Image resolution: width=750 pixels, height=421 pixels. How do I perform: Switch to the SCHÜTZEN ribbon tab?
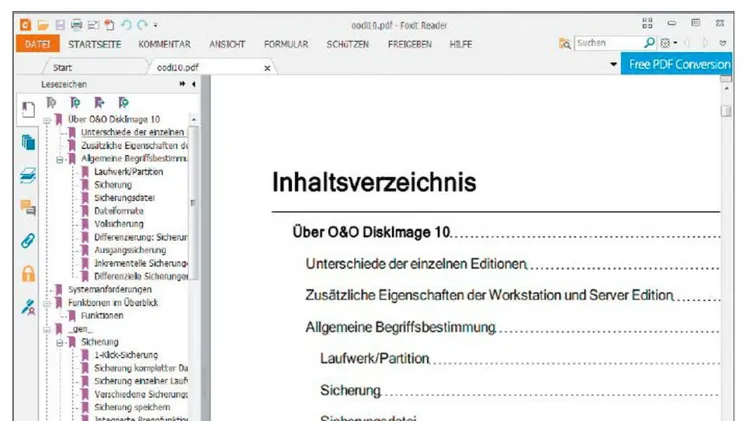click(x=348, y=44)
